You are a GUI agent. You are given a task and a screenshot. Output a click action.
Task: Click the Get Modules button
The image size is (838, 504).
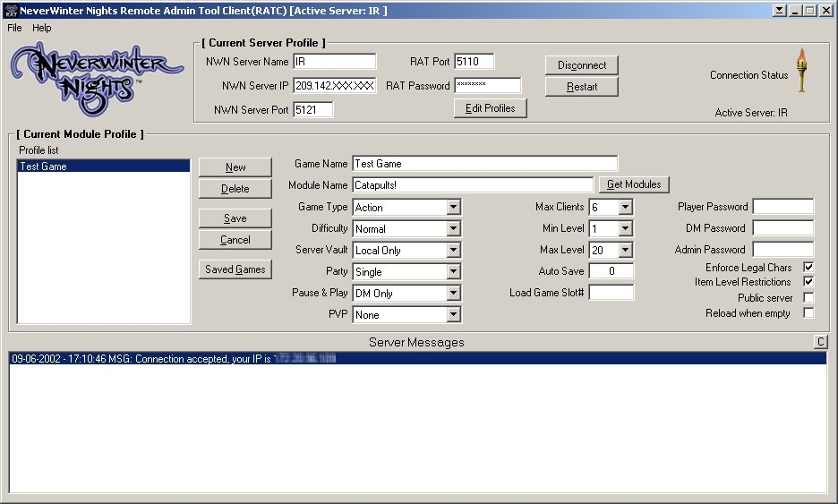click(633, 184)
